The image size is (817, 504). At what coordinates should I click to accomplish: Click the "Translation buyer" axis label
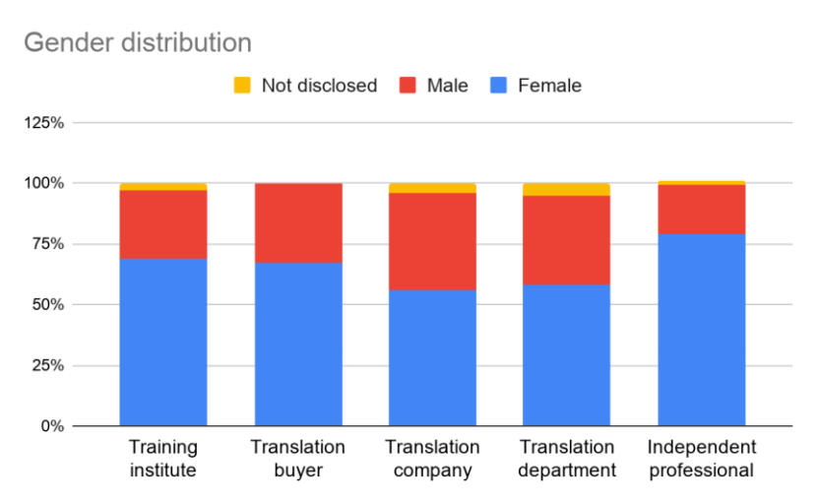298,459
